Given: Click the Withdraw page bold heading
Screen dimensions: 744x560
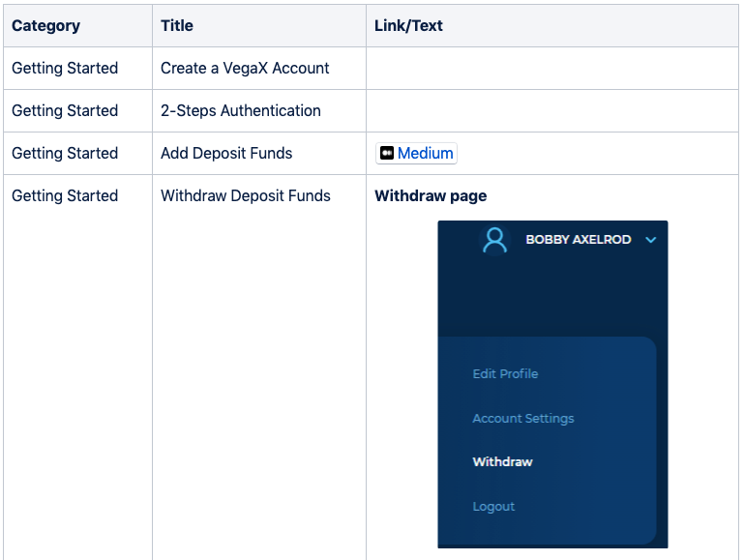Looking at the screenshot, I should click(431, 195).
